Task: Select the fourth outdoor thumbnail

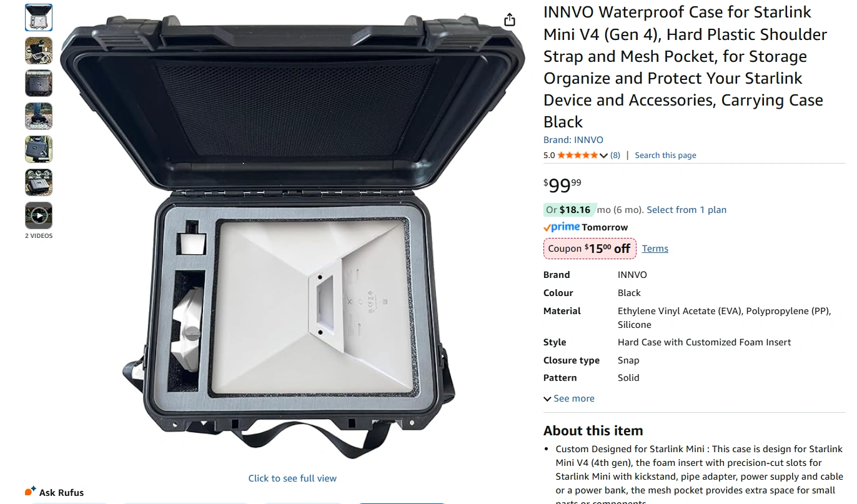Action: [39, 116]
